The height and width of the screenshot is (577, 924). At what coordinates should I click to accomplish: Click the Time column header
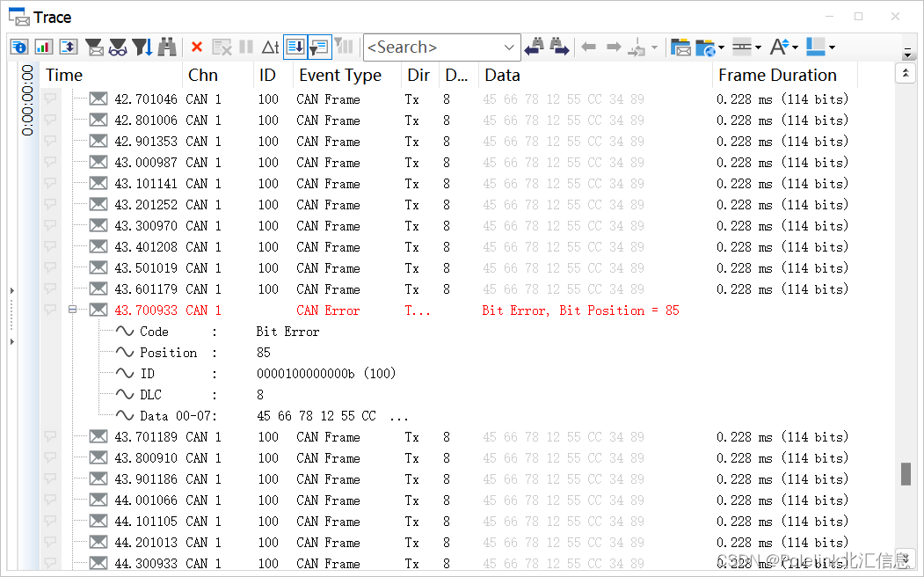tap(112, 76)
